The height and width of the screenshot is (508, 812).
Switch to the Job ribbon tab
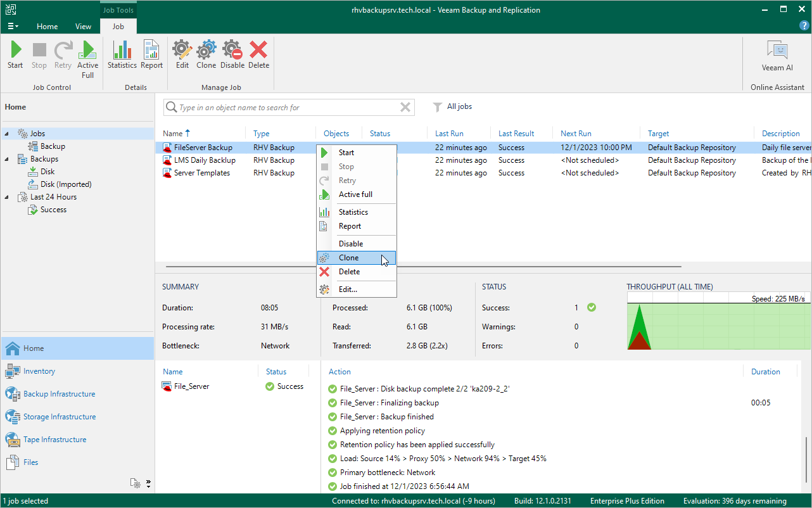pyautogui.click(x=118, y=27)
